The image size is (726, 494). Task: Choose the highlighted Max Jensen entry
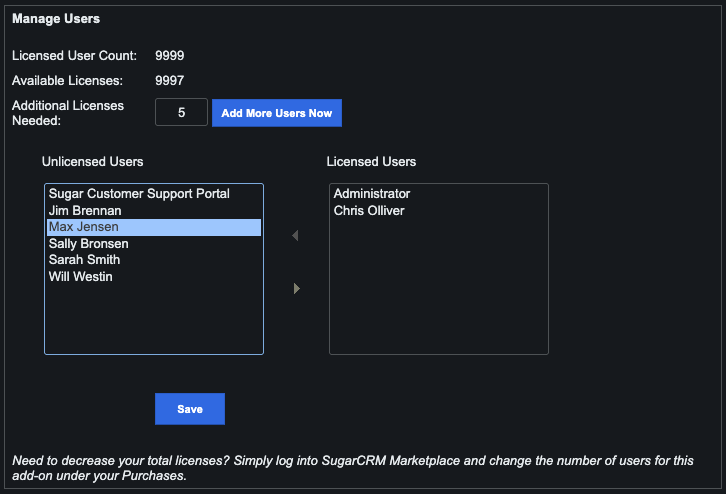pyautogui.click(x=84, y=227)
